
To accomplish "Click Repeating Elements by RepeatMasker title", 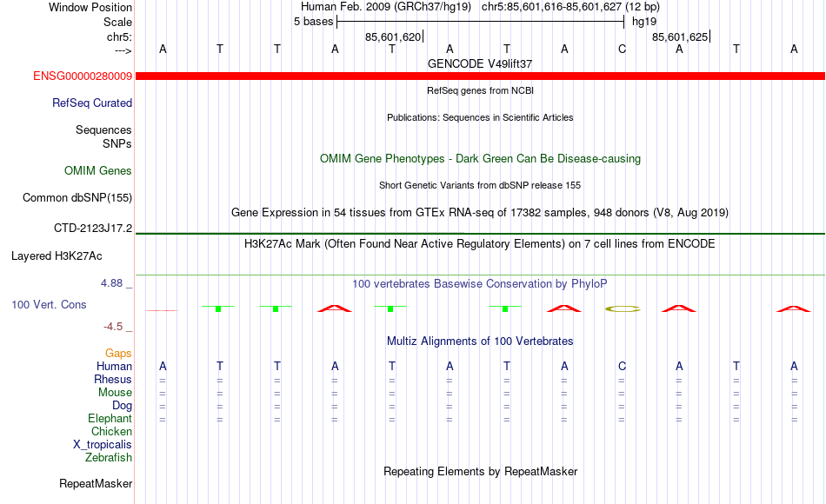I will 481,471.
